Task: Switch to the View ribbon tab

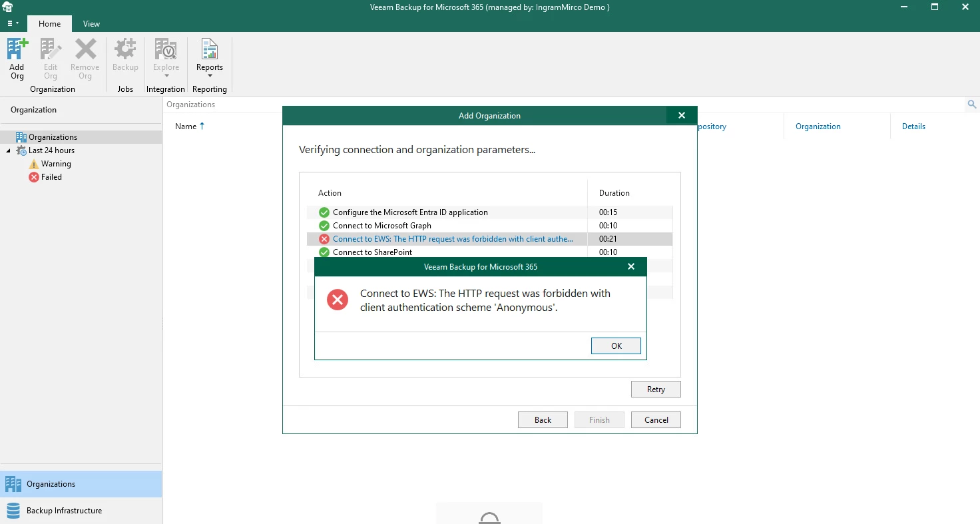Action: pyautogui.click(x=91, y=23)
